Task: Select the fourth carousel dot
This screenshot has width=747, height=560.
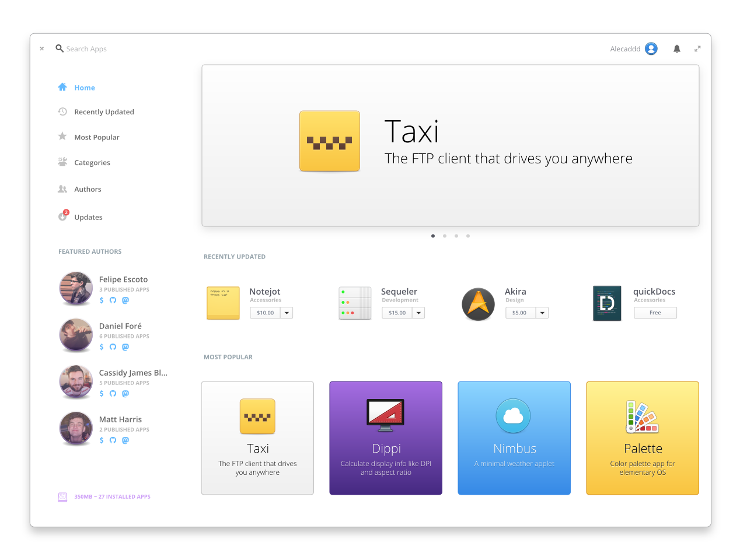Action: click(468, 236)
